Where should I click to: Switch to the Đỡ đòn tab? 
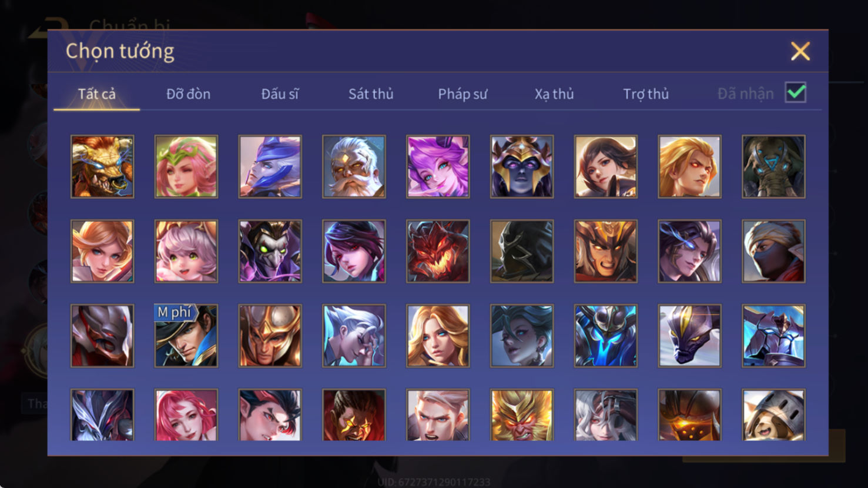(x=188, y=94)
